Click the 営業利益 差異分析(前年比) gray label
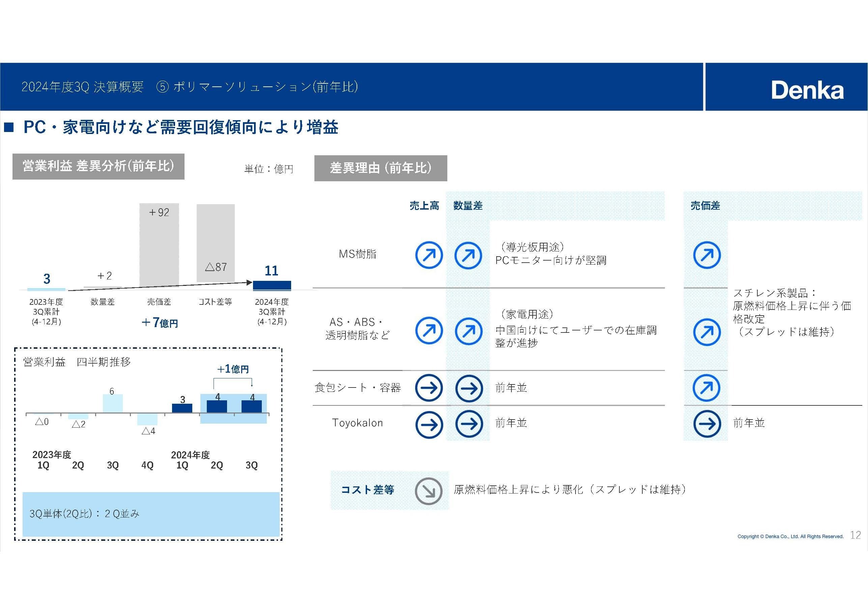 click(x=98, y=166)
